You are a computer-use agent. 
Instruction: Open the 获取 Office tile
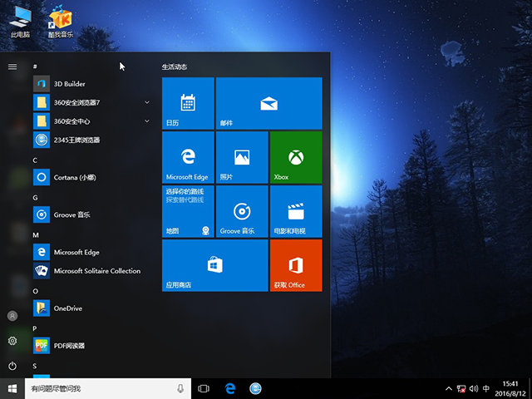(x=295, y=265)
